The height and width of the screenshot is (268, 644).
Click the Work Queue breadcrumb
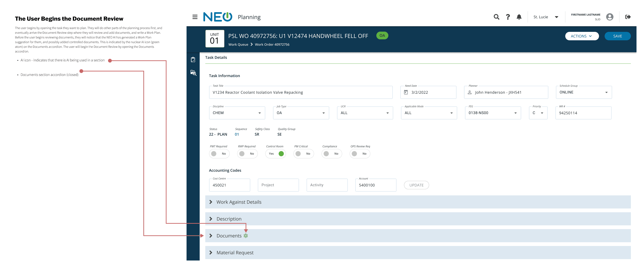[x=238, y=45]
